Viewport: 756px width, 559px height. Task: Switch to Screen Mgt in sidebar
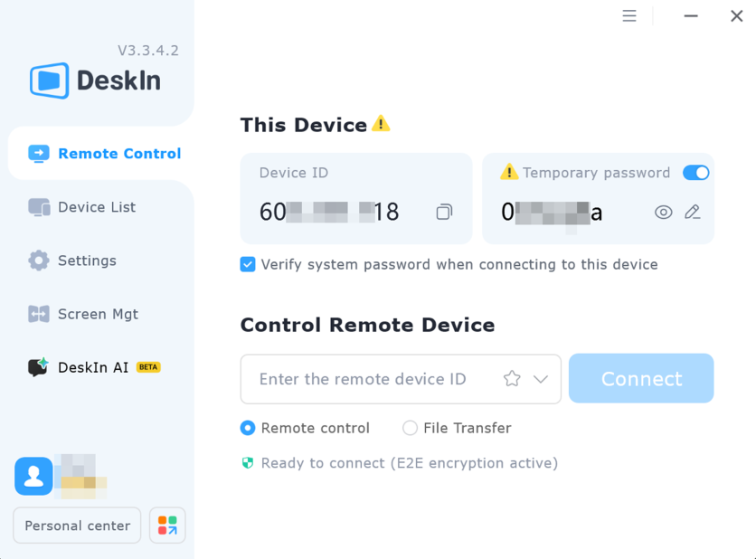click(98, 314)
